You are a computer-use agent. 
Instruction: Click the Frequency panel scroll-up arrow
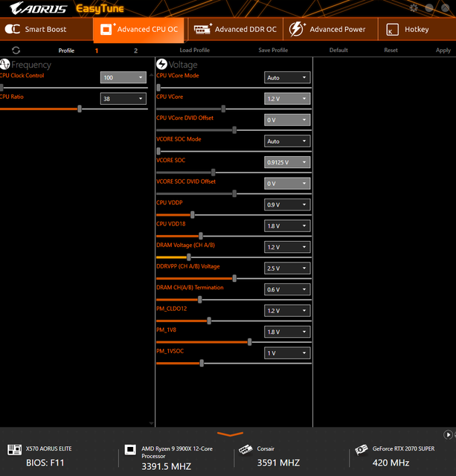tap(151, 74)
